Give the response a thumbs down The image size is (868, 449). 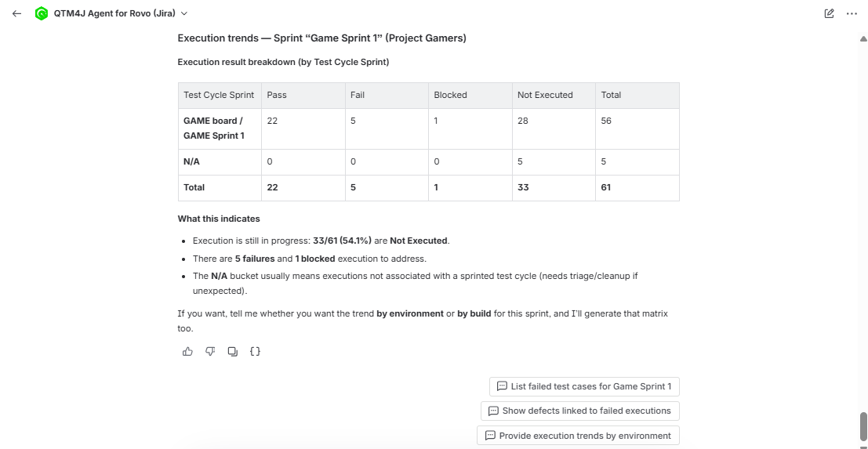210,351
